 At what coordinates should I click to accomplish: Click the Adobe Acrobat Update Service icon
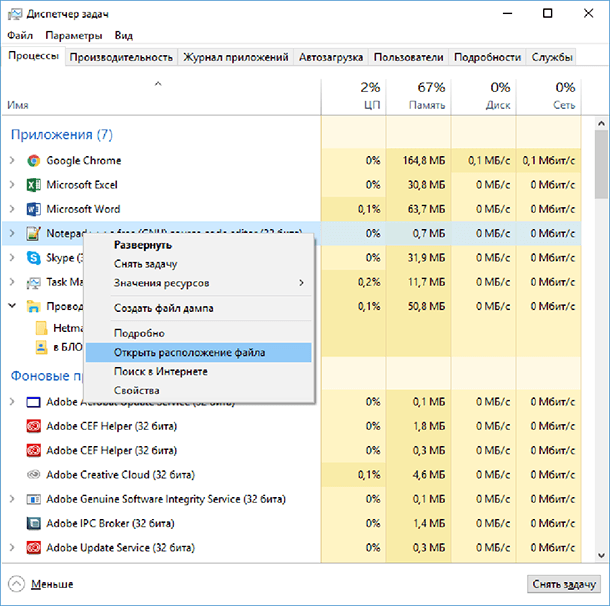[33, 402]
